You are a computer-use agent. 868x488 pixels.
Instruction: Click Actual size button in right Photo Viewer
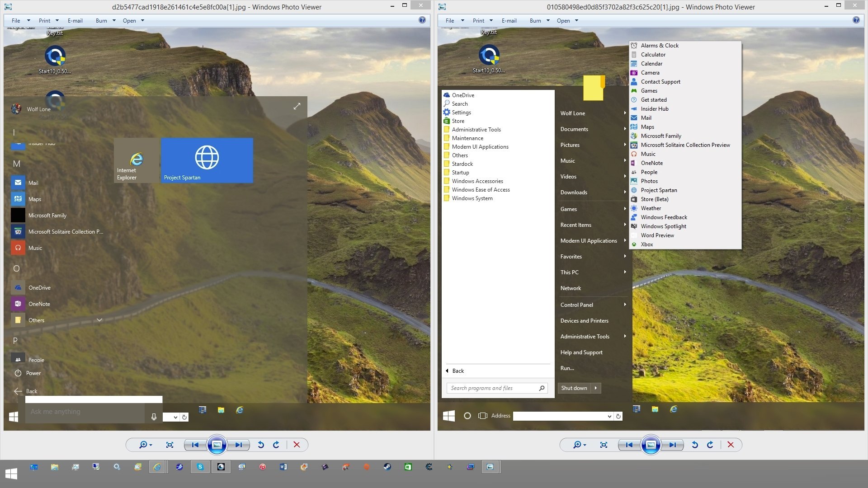[x=604, y=445]
